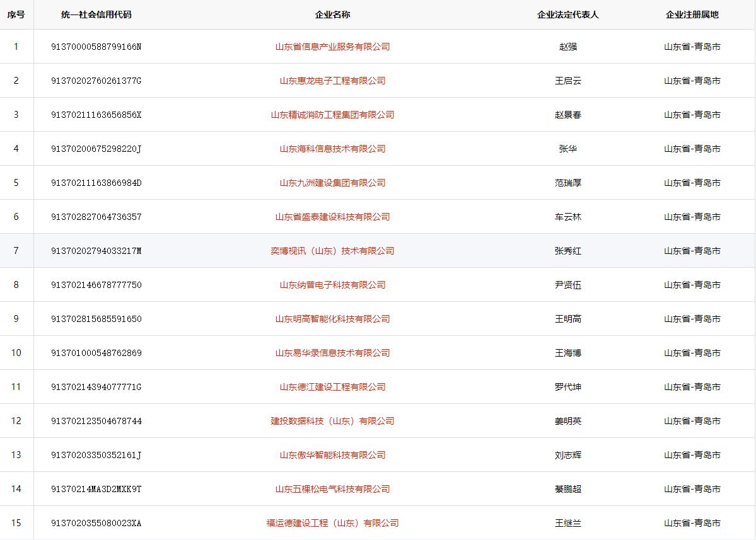Viewport: 756px width, 540px height.
Task: Click the 企业名称 column header
Action: click(332, 14)
